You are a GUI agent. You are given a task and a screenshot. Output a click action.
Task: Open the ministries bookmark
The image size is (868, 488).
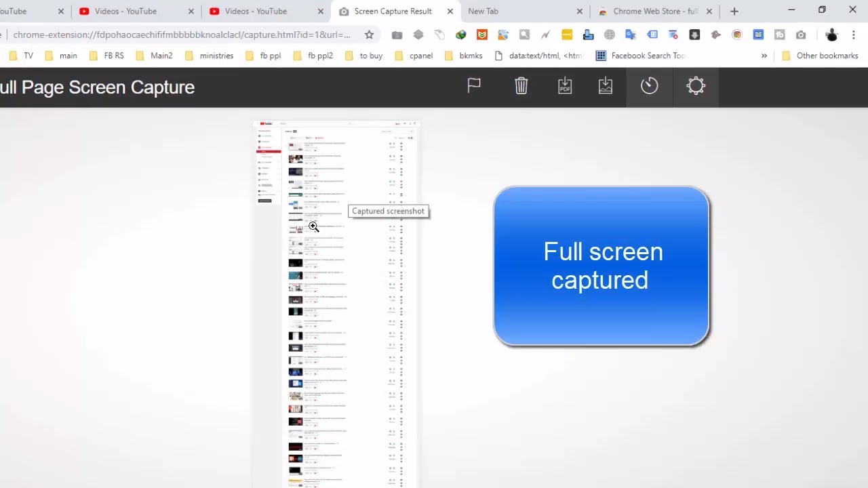(x=210, y=56)
